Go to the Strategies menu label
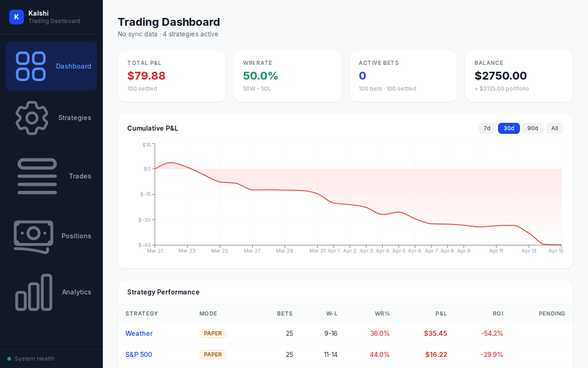The image size is (588, 368). 74,118
